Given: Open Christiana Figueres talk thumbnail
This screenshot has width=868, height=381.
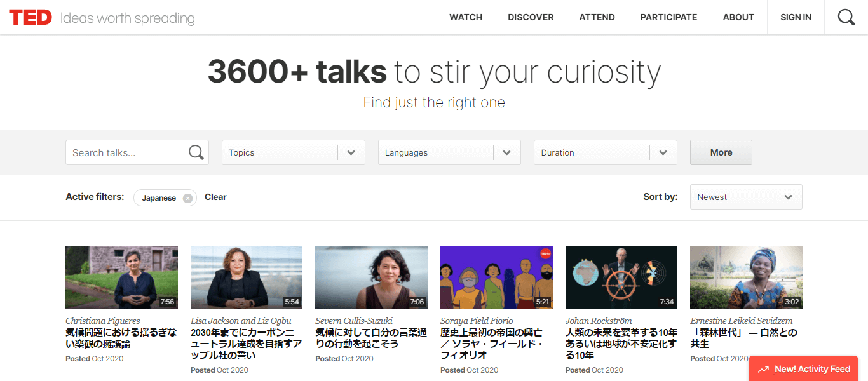Looking at the screenshot, I should point(121,277).
